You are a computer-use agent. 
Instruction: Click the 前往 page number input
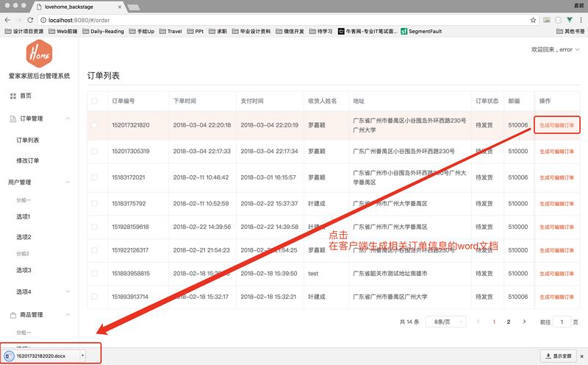tap(562, 322)
